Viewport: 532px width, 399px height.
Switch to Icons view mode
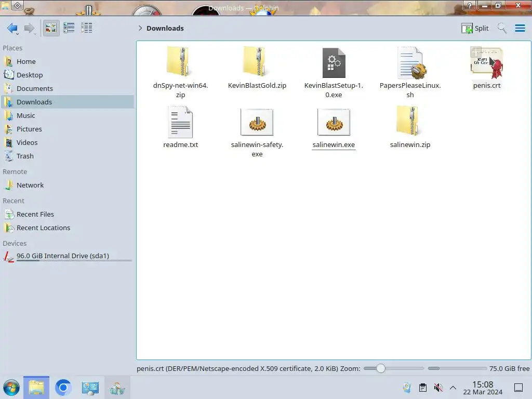pos(51,28)
